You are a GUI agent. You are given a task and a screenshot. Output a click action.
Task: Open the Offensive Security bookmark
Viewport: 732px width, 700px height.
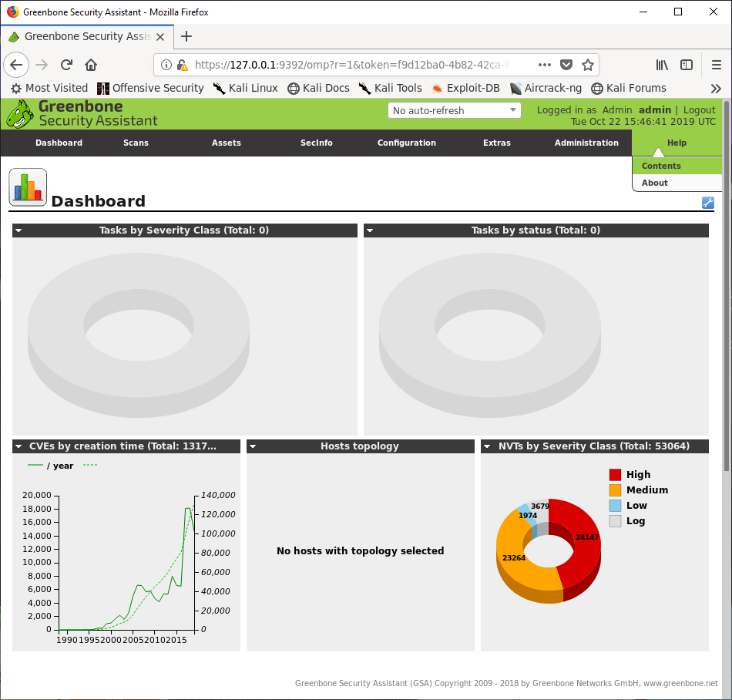tap(150, 88)
